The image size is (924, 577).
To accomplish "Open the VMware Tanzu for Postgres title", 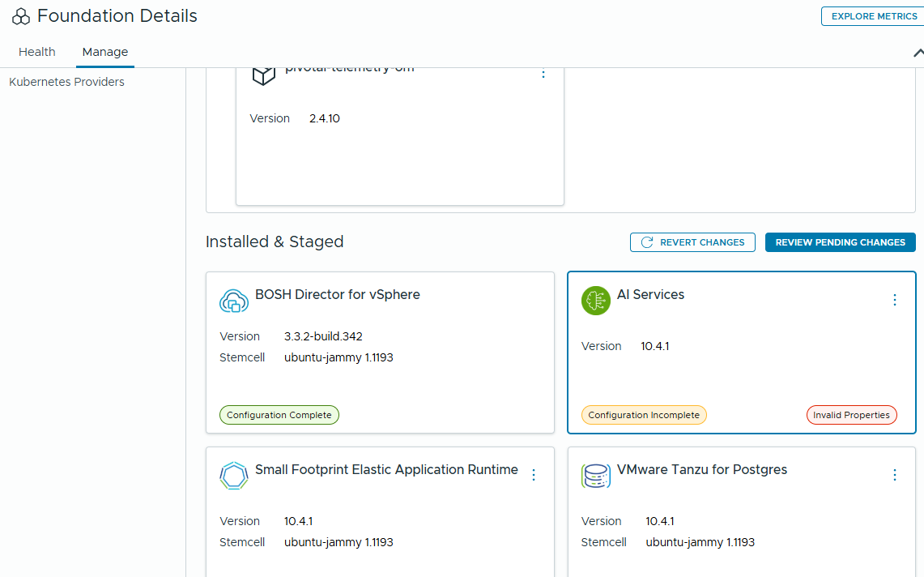I will (x=702, y=470).
